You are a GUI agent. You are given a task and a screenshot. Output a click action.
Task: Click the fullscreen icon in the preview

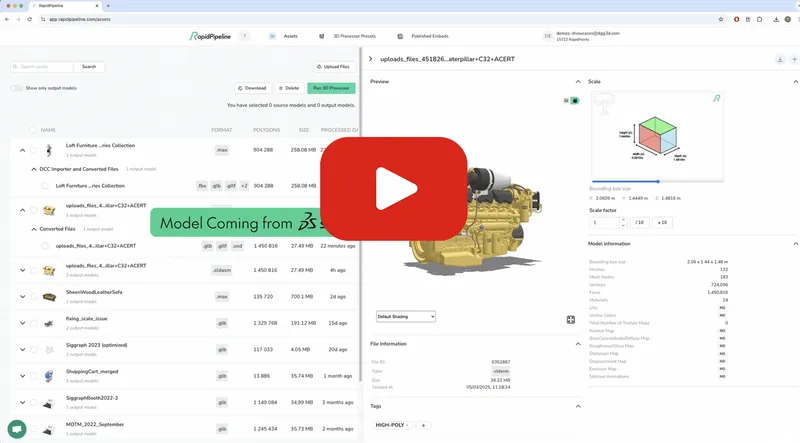point(571,320)
